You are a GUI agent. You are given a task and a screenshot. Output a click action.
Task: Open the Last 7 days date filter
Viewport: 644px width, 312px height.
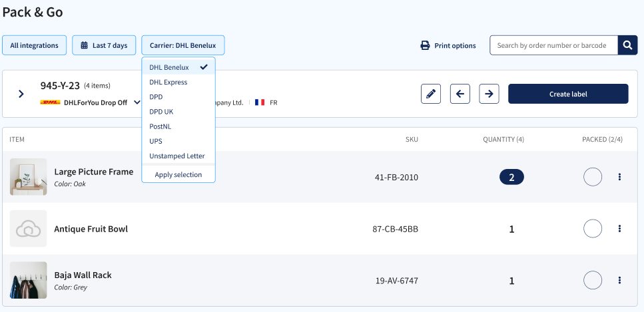click(104, 45)
